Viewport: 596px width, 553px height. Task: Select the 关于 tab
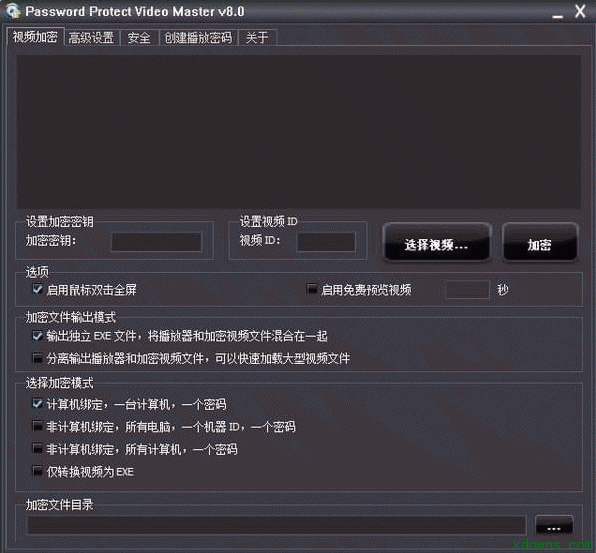257,38
